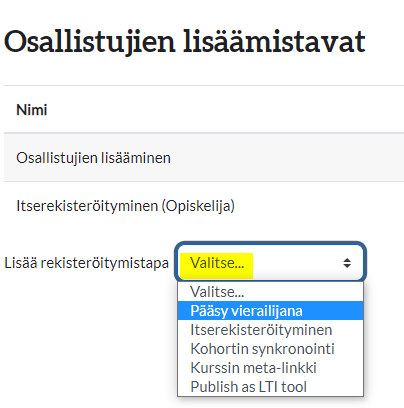Click blank space below the label to close the list

pyautogui.click(x=87, y=333)
